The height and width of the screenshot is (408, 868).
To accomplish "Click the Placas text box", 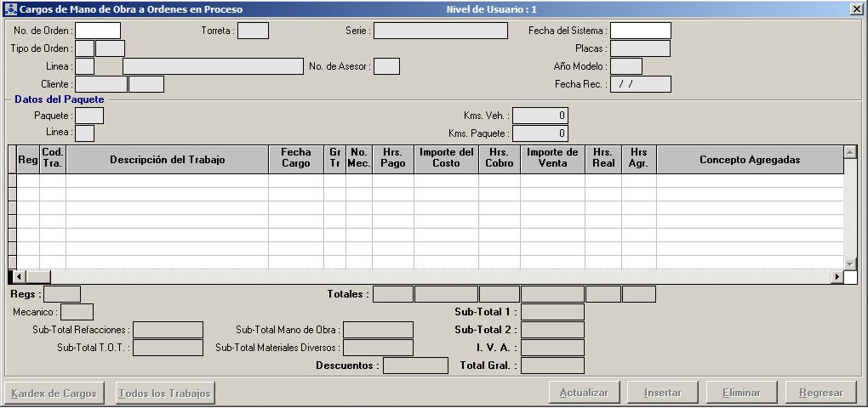I will click(640, 48).
